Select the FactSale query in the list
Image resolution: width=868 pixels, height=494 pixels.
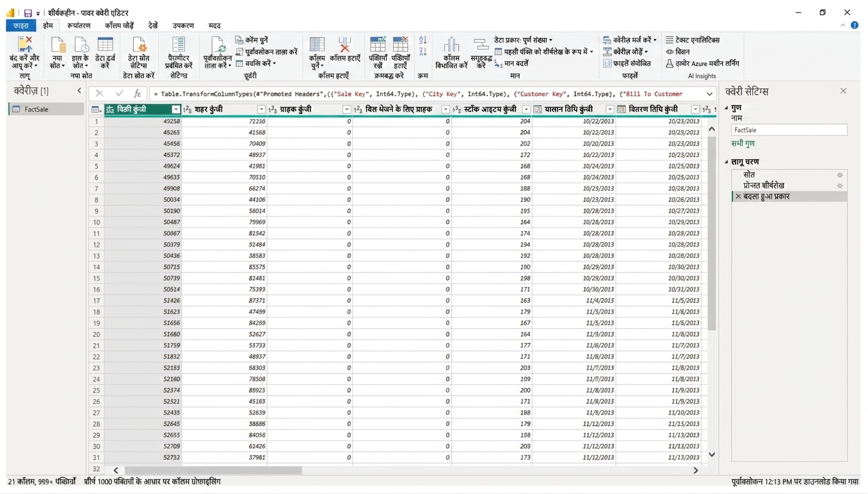(46, 109)
